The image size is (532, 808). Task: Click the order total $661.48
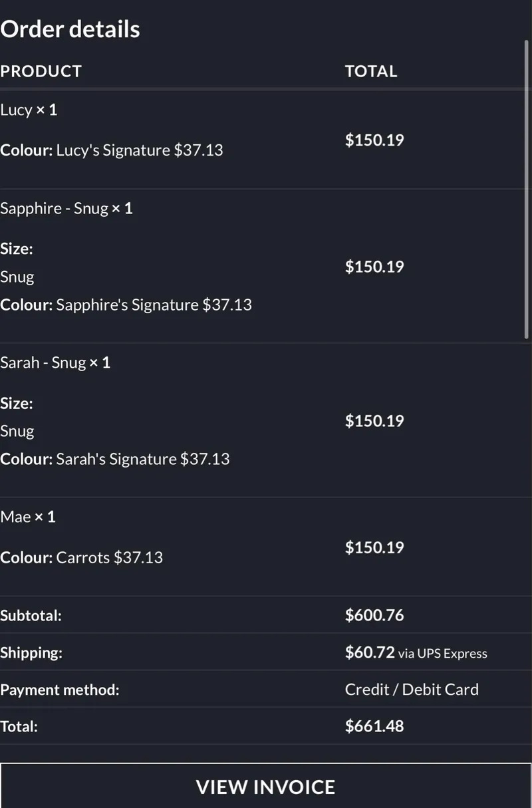tap(374, 726)
